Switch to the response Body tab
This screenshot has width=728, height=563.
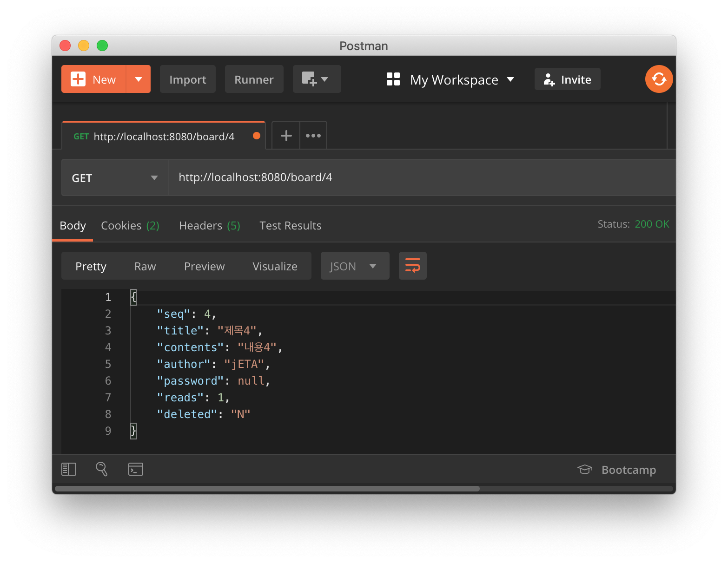coord(73,226)
